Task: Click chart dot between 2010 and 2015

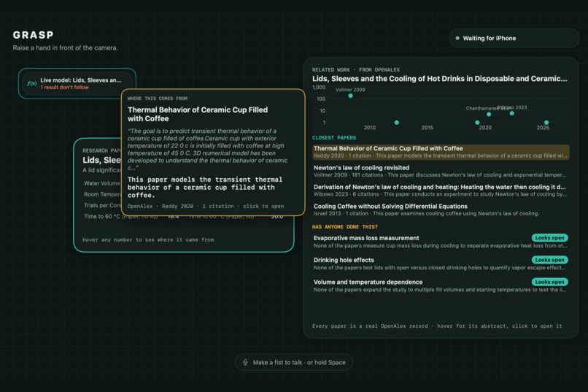Action: [x=397, y=123]
